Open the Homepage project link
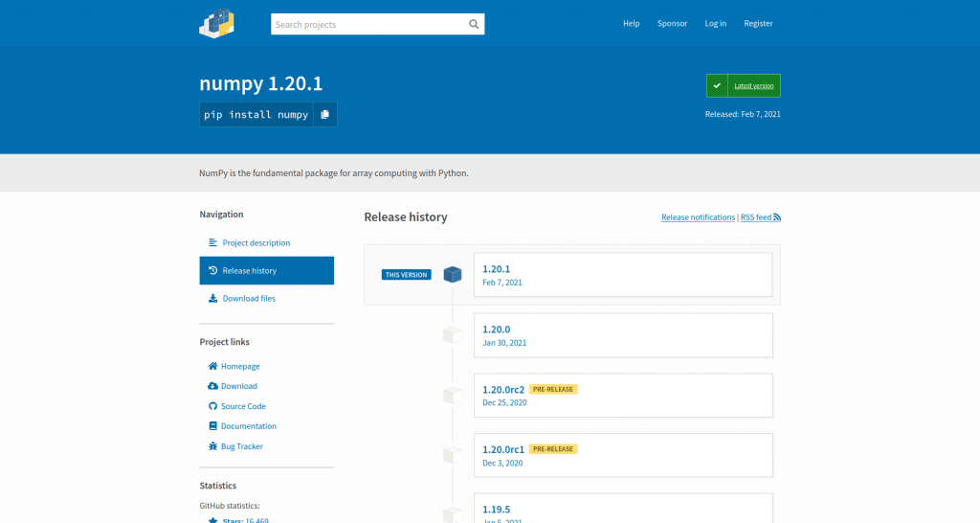 (x=239, y=366)
